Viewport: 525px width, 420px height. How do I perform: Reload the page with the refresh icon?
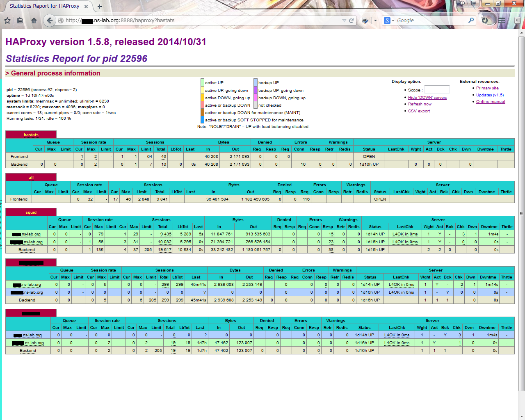coord(352,21)
